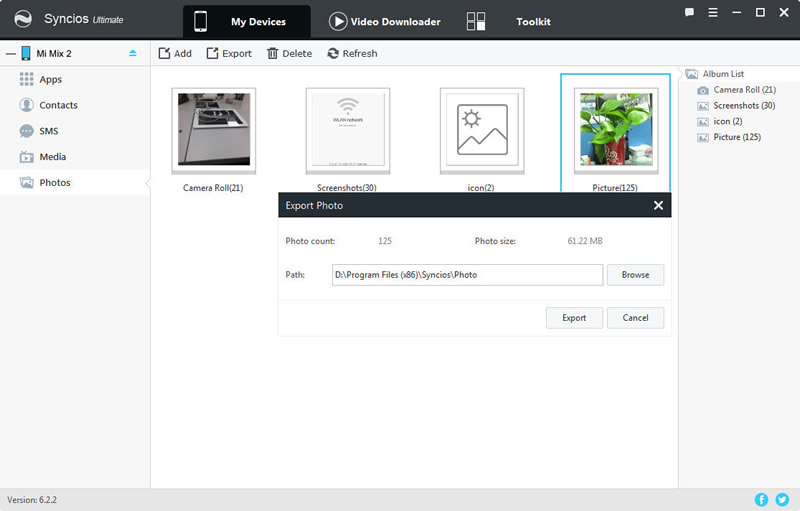Select the Mi Mix 2 device
The width and height of the screenshot is (800, 511).
(x=54, y=54)
